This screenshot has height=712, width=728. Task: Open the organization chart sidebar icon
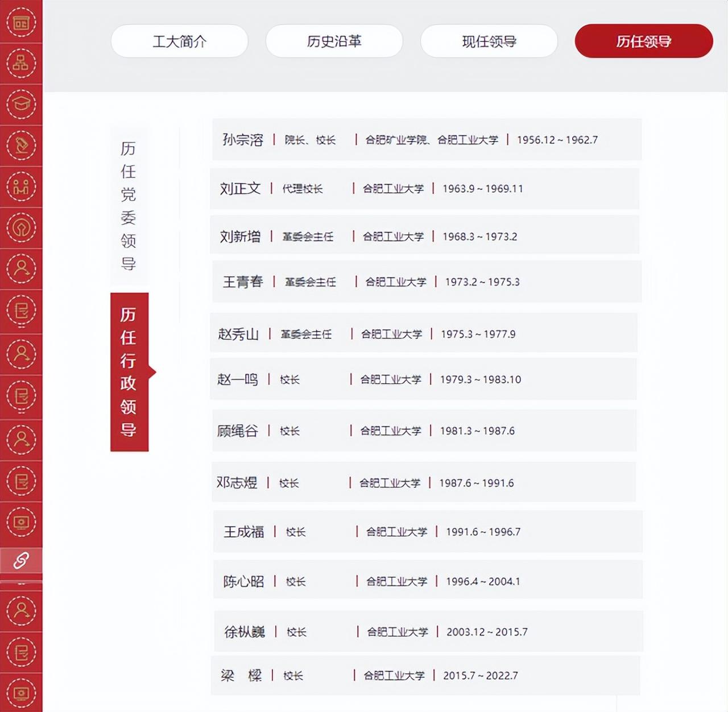point(21,63)
